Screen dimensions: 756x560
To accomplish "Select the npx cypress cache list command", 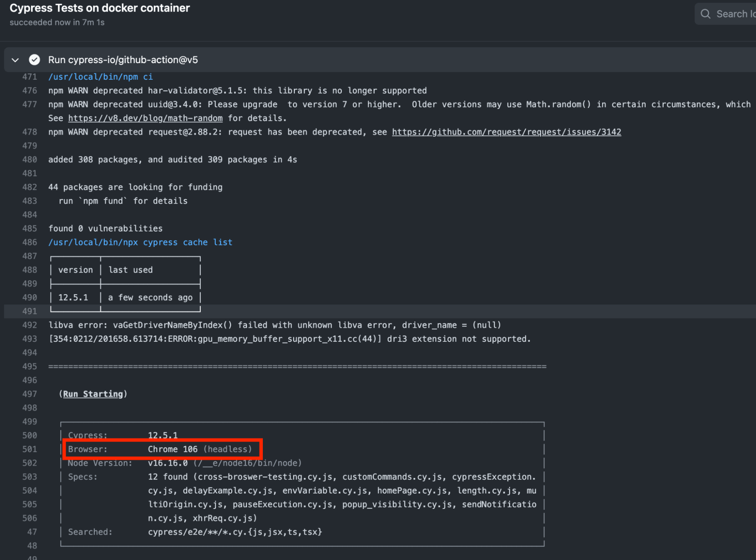I will coord(140,242).
